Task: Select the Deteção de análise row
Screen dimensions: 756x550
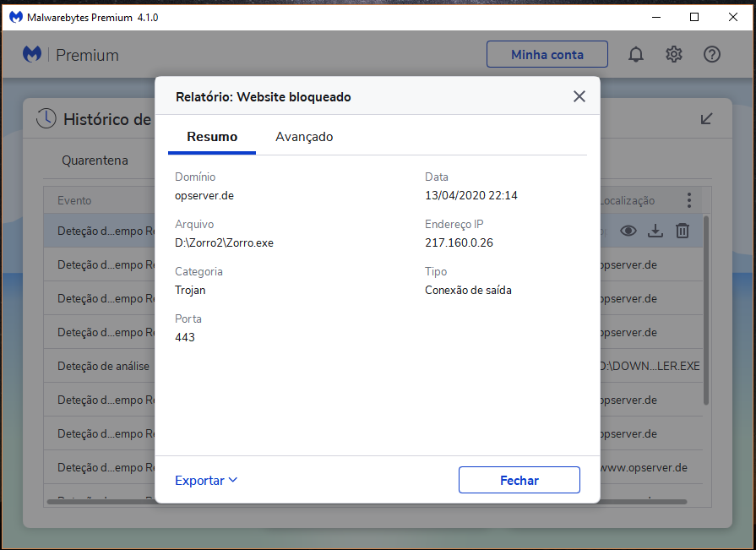Action: click(103, 366)
